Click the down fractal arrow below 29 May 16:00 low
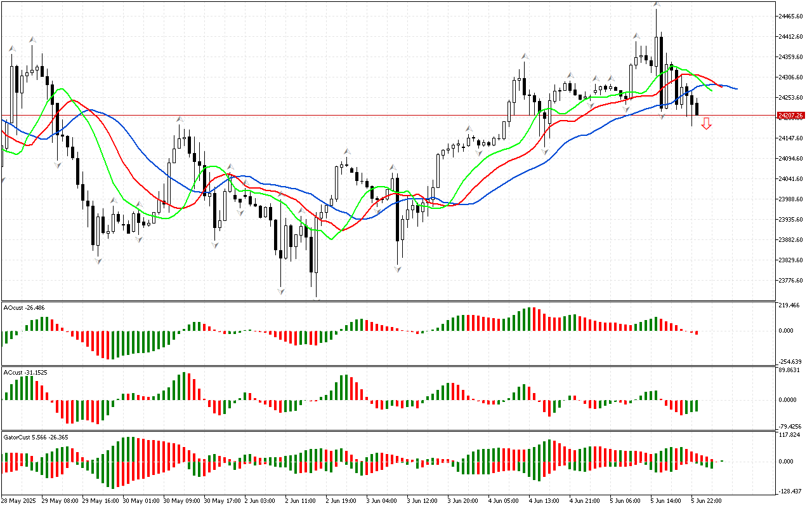Screen dimensions: 812x508 (98, 260)
